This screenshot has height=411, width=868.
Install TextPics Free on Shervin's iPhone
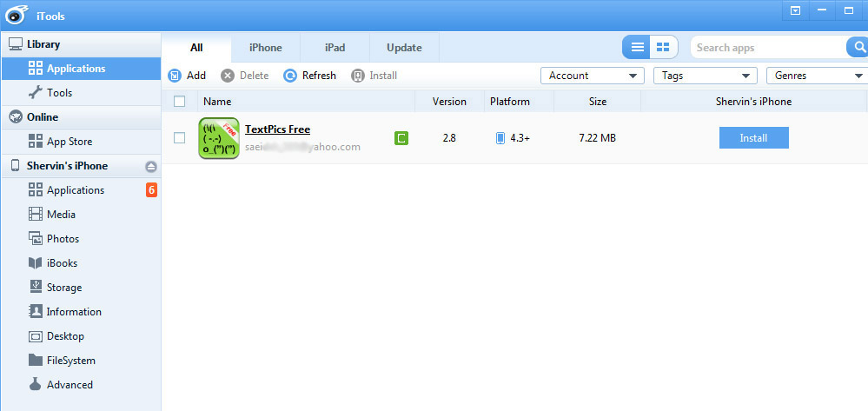pyautogui.click(x=753, y=138)
